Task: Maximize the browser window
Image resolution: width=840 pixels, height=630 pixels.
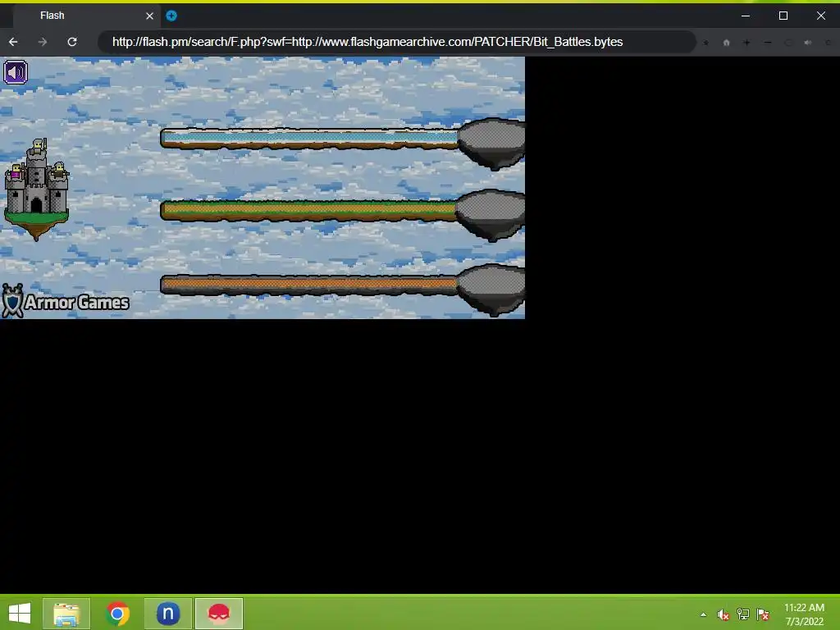Action: pyautogui.click(x=783, y=16)
